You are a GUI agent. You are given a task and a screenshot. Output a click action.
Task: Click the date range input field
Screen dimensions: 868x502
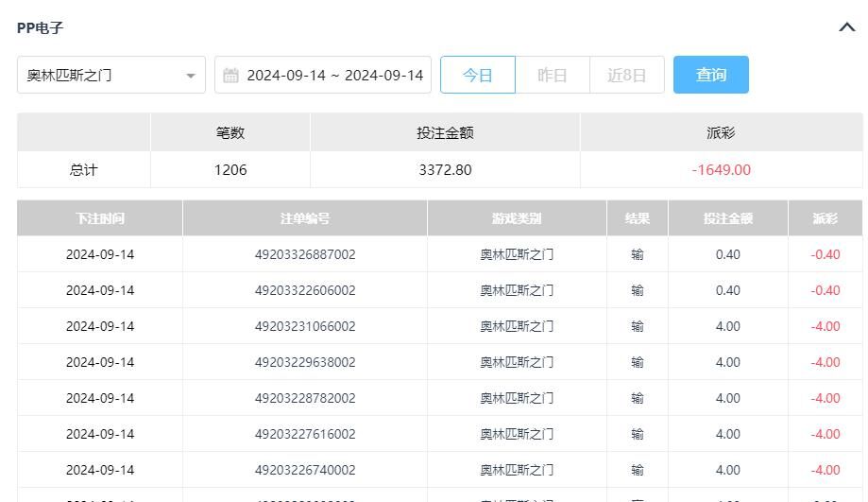click(x=334, y=76)
